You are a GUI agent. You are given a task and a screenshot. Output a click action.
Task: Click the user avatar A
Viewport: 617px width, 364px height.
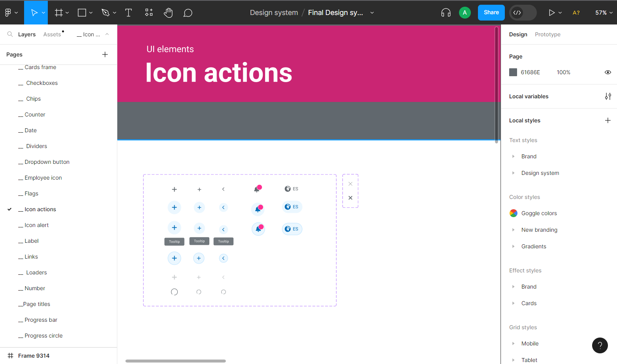pos(465,13)
